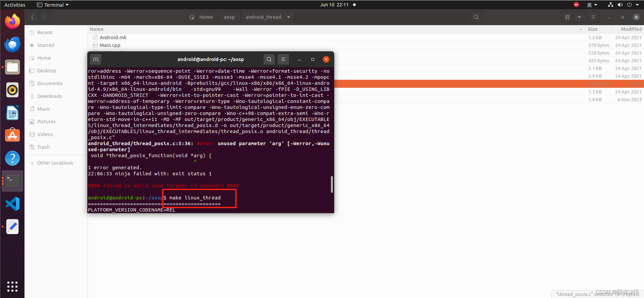Screen dimensions: 644x298
Task: Open the Terminal app menu dropdown
Action: coord(53,5)
